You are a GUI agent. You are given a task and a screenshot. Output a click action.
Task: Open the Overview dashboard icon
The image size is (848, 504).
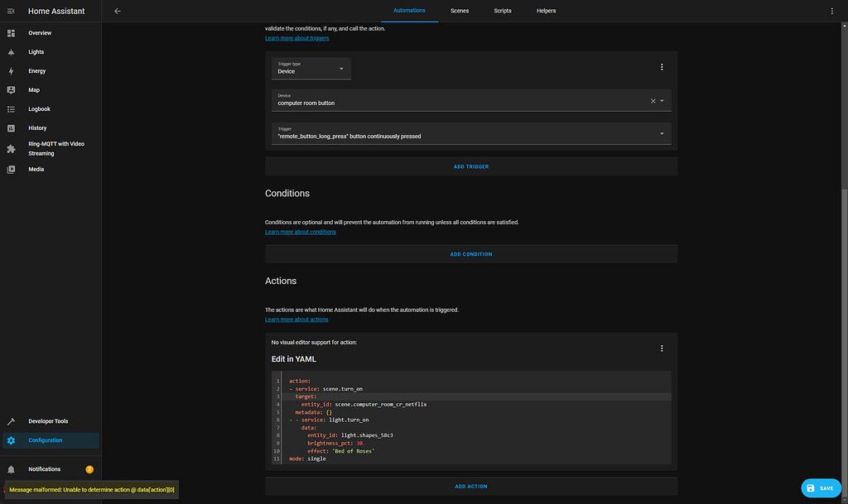coord(11,33)
